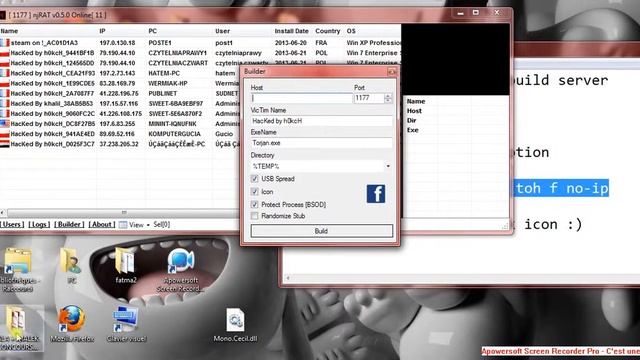Image resolution: width=640 pixels, height=360 pixels.
Task: Select the PC user folder desktop icon
Action: tap(72, 265)
